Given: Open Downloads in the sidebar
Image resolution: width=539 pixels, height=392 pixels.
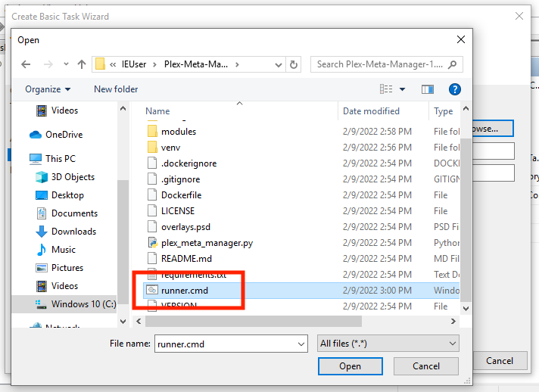Looking at the screenshot, I should pos(66,232).
